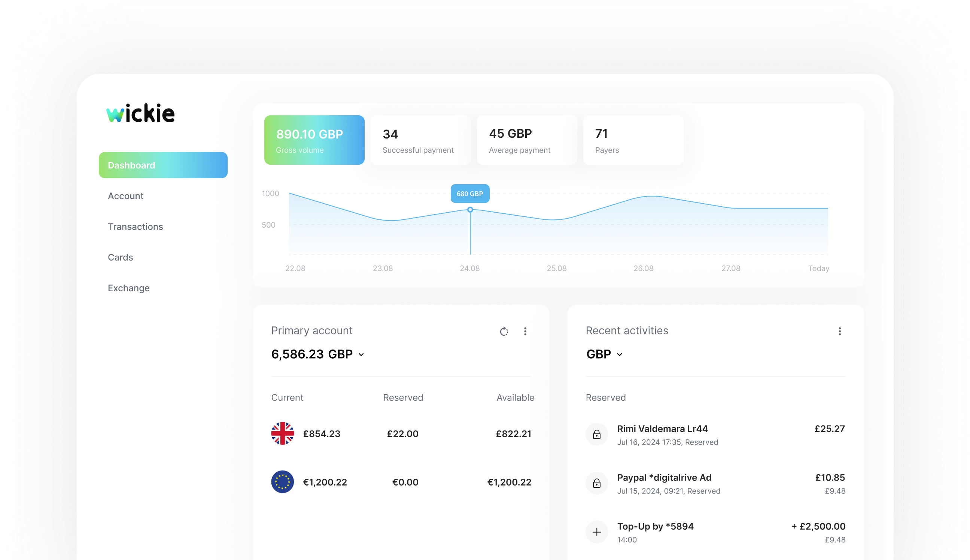
Task: Navigate to Cards section
Action: [x=121, y=257]
